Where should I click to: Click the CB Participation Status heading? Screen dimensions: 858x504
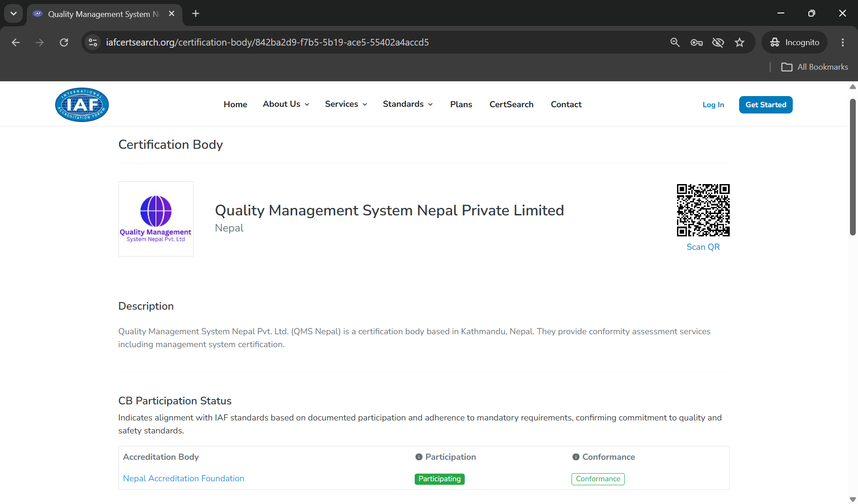175,401
